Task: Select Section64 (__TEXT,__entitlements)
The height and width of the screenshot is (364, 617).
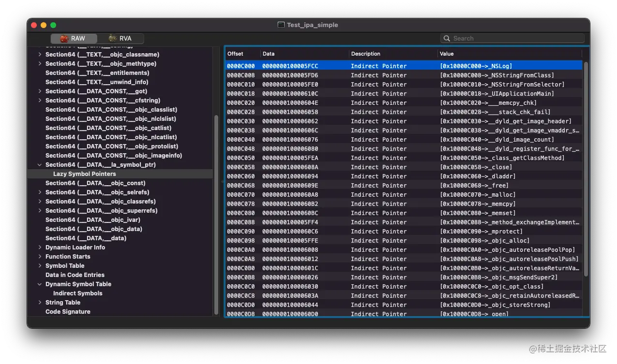Action: click(97, 73)
